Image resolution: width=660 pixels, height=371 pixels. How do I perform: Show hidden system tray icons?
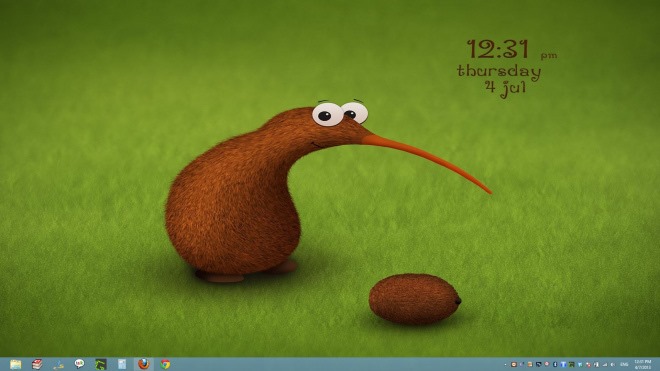pyautogui.click(x=506, y=365)
